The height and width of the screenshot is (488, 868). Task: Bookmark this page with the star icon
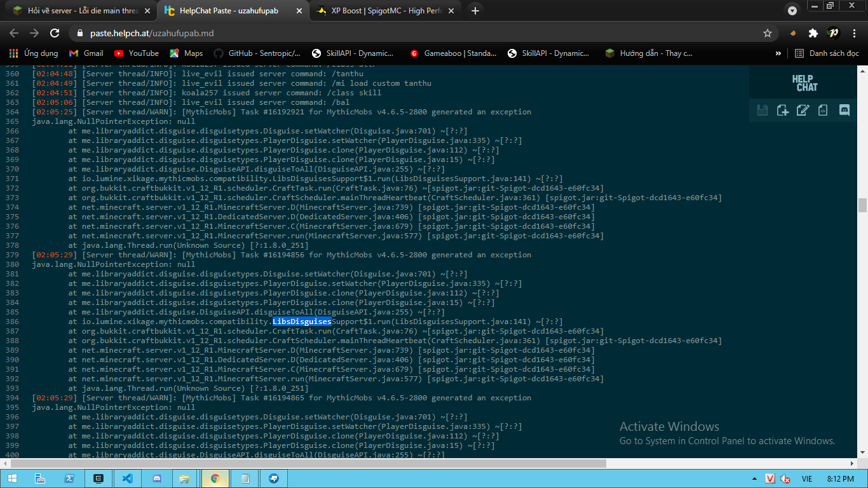click(768, 33)
